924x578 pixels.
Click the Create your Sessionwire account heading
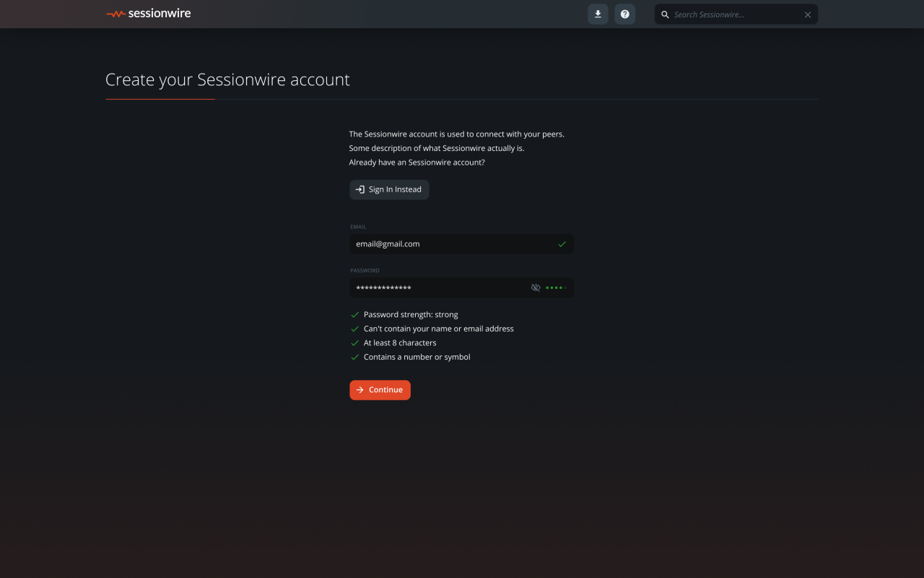(227, 79)
